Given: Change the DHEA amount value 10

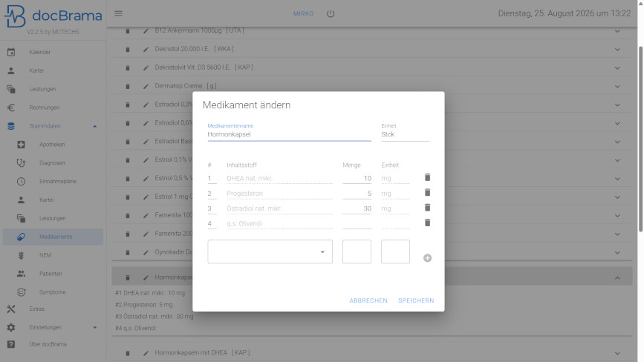Looking at the screenshot, I should 357,178.
